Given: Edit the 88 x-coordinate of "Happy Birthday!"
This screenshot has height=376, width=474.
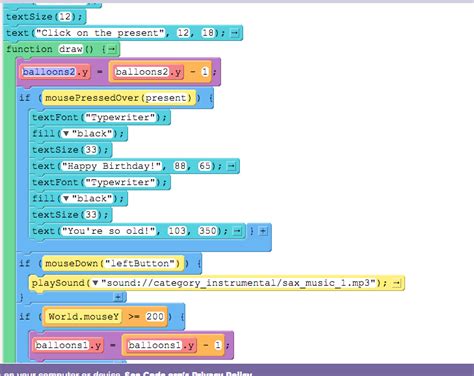Looking at the screenshot, I should (180, 166).
